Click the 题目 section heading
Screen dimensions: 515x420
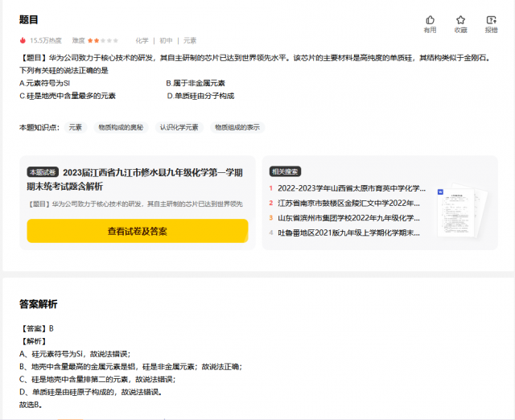(29, 19)
